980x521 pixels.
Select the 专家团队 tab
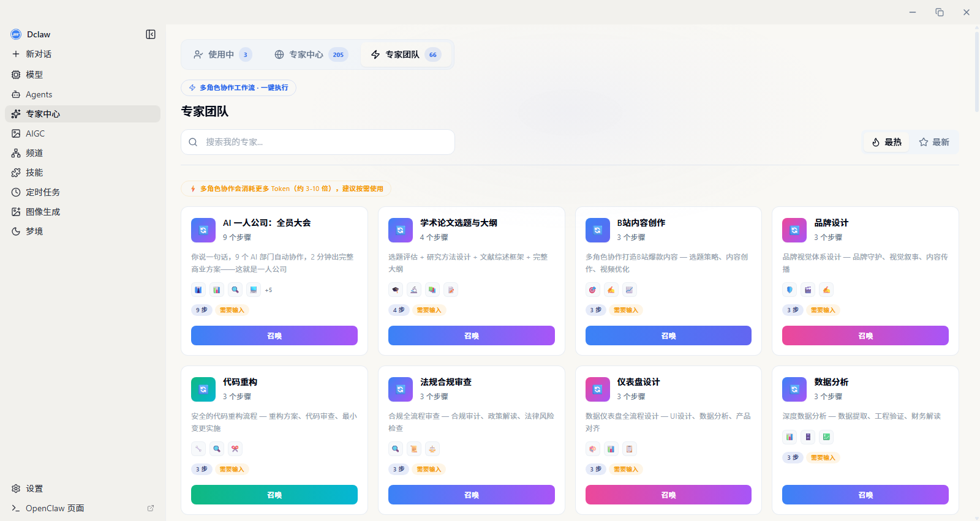click(405, 54)
